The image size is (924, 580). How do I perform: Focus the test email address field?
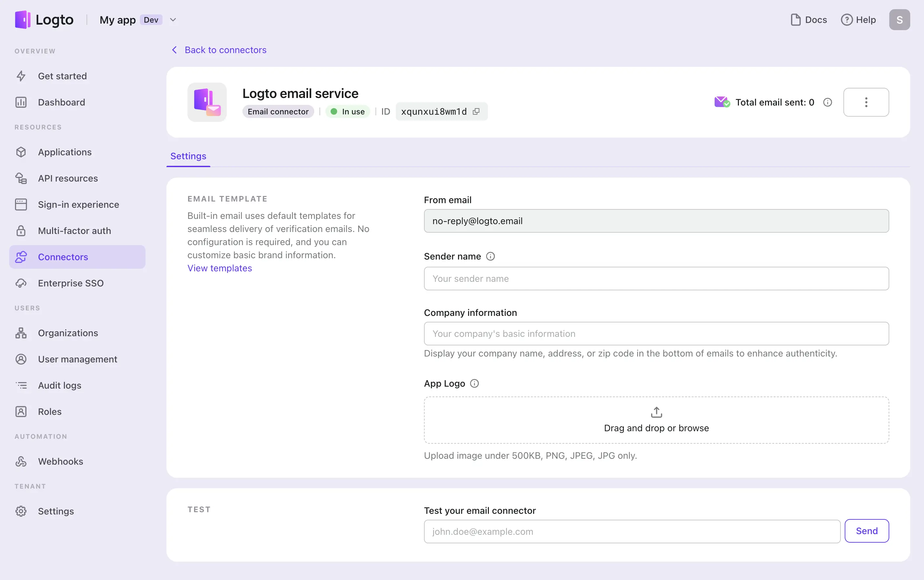(x=632, y=532)
